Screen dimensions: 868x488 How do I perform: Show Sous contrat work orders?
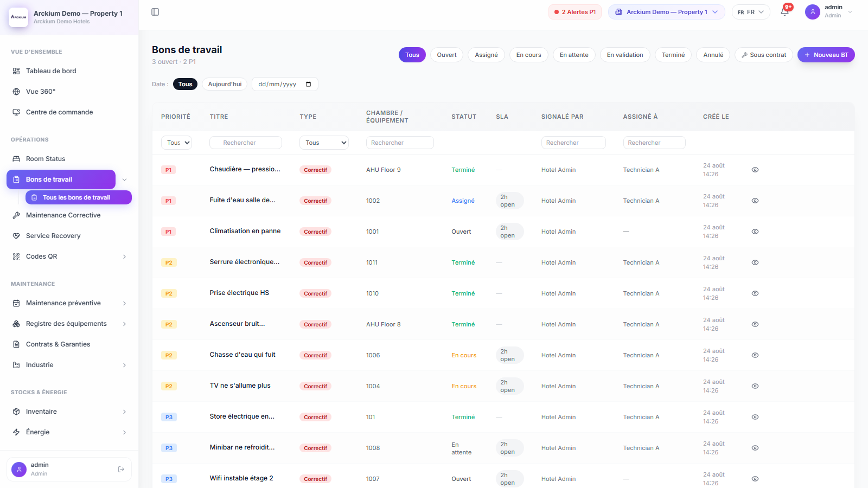764,55
